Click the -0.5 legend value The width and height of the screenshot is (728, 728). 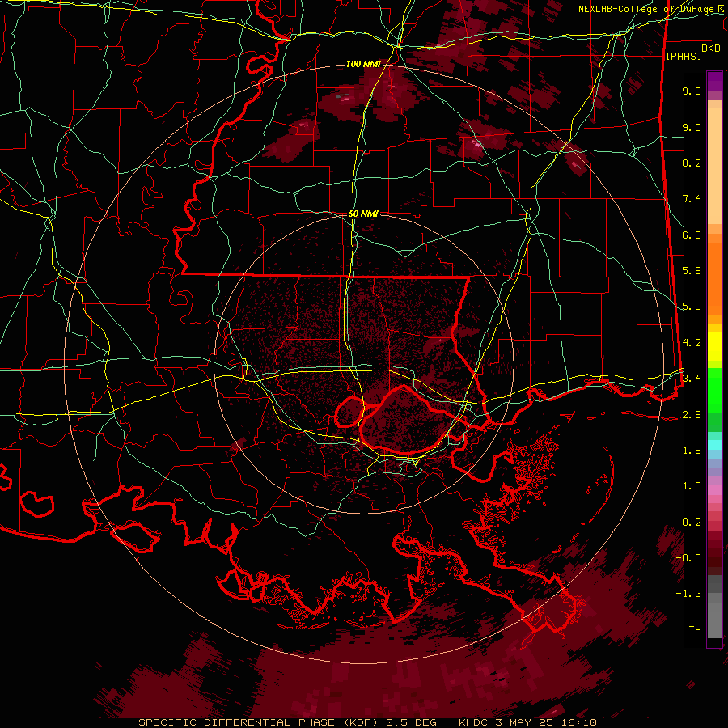tap(688, 558)
